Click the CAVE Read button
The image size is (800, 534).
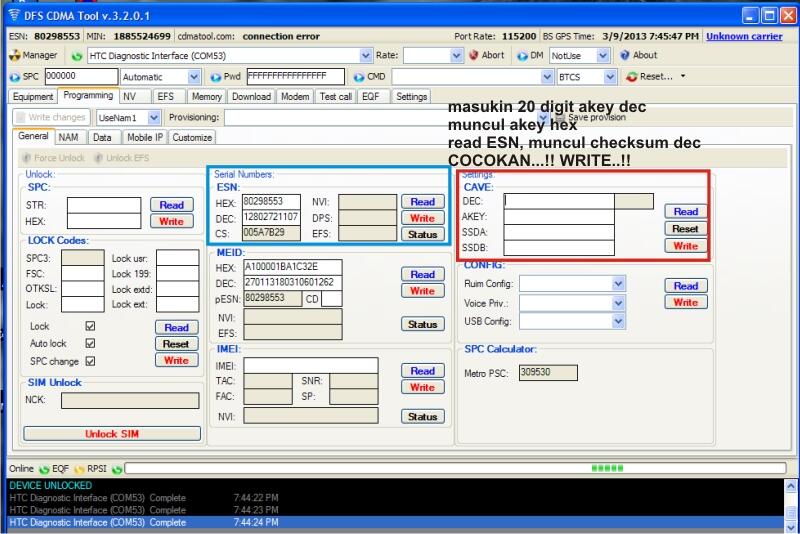click(686, 212)
